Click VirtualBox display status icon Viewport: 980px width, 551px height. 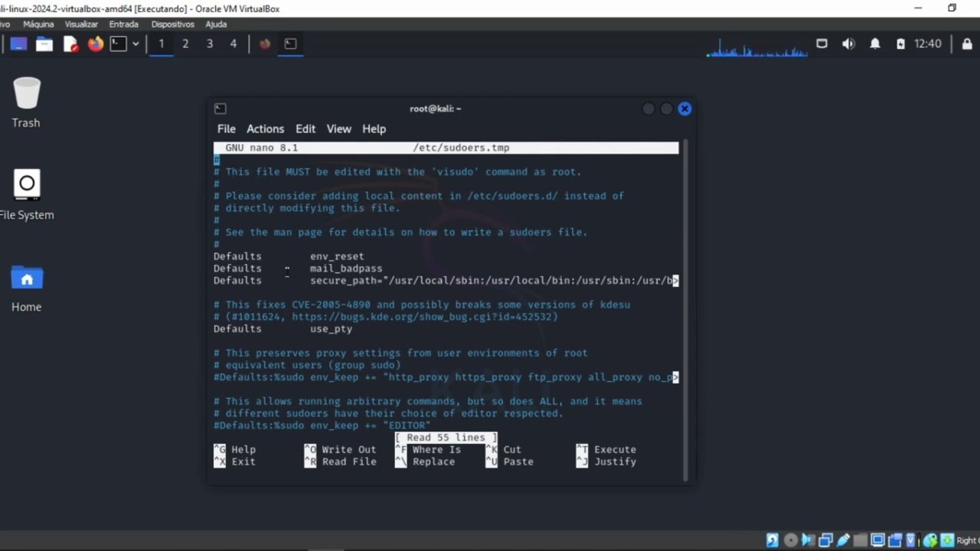877,540
